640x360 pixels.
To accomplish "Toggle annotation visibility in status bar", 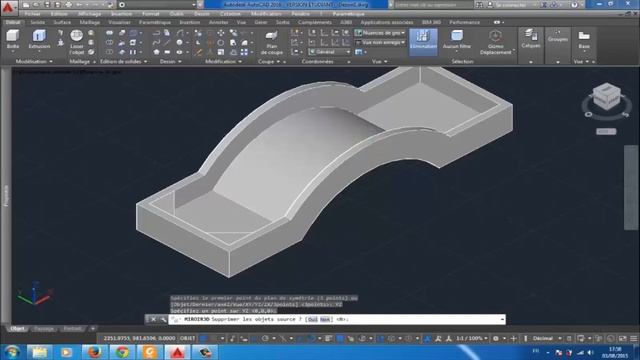I will pyautogui.click(x=427, y=338).
